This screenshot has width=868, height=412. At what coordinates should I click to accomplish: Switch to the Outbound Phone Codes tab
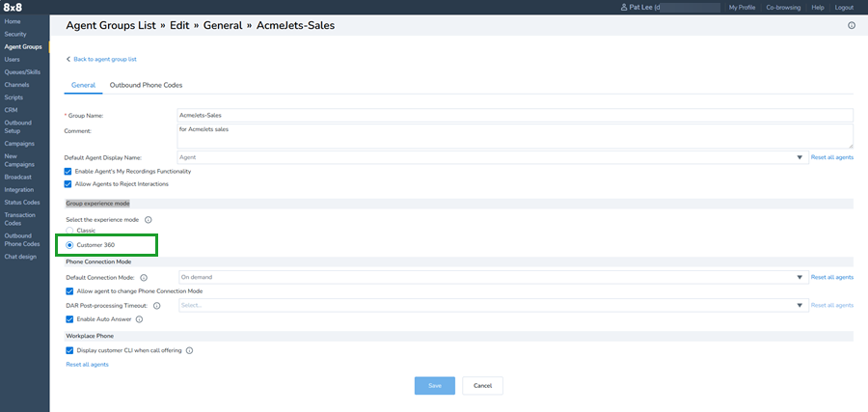point(146,85)
